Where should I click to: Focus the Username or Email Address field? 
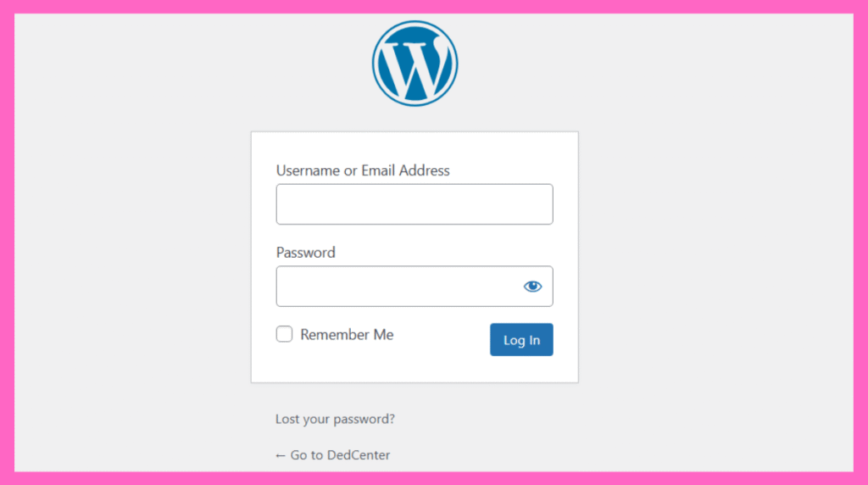pyautogui.click(x=415, y=204)
